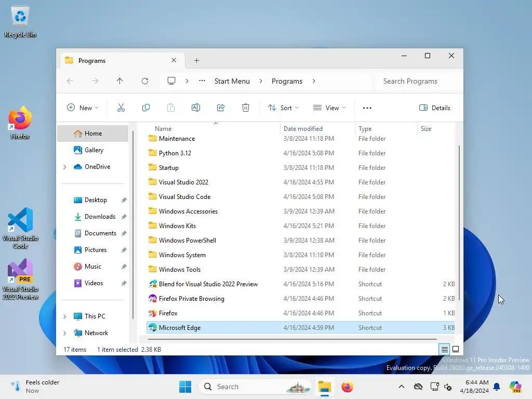
Task: Open Documents in navigation pane
Action: click(100, 233)
